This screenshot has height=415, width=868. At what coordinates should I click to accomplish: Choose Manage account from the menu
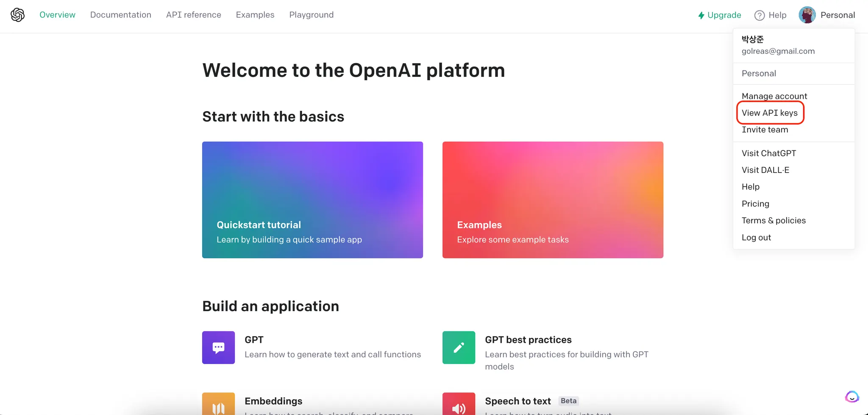coord(774,96)
